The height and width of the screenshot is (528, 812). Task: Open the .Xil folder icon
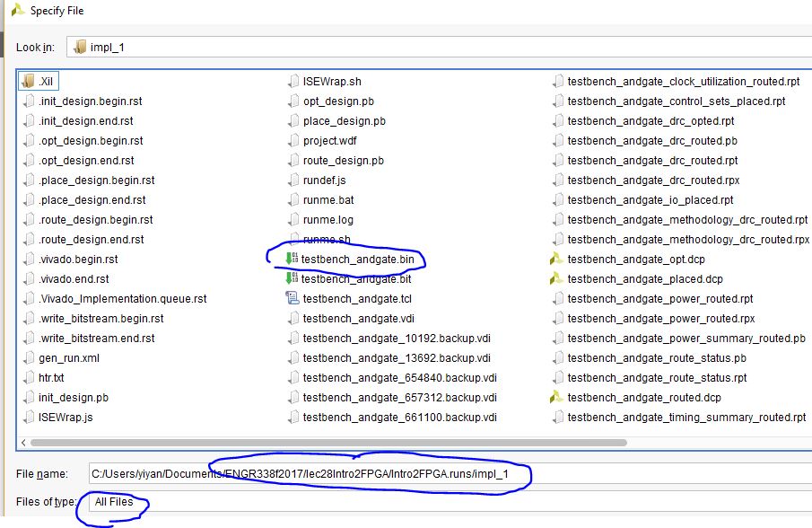[28, 82]
